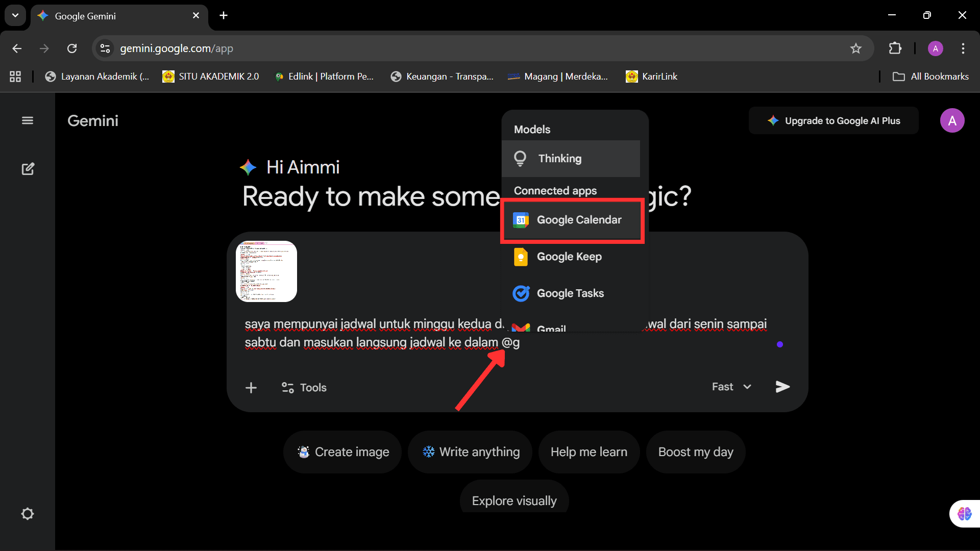Start a new chat with the compose icon
Screen dimensions: 980x551
28,169
